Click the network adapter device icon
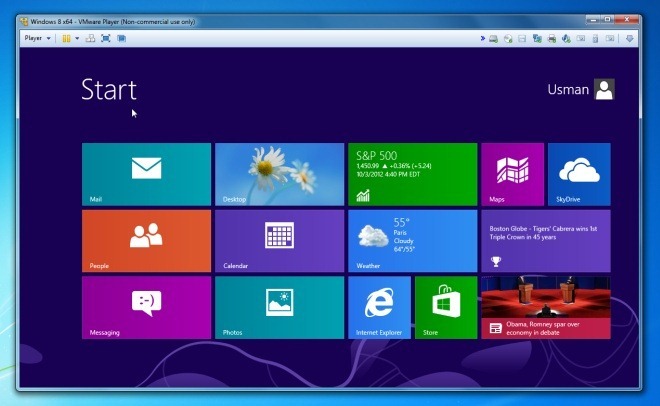 coord(537,39)
